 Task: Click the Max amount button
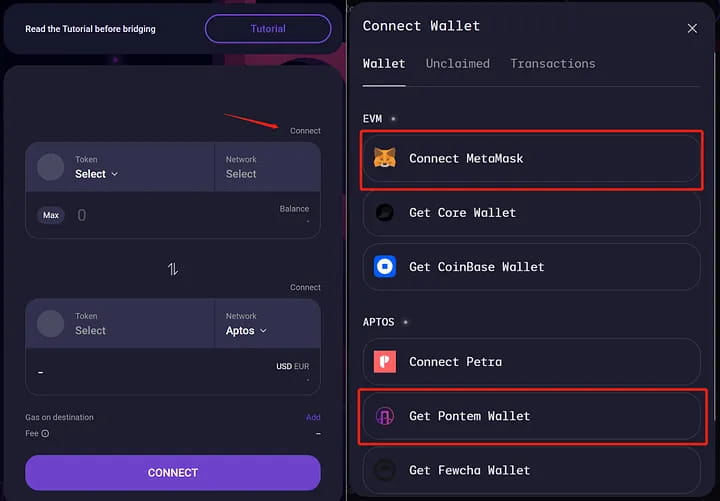pos(50,215)
